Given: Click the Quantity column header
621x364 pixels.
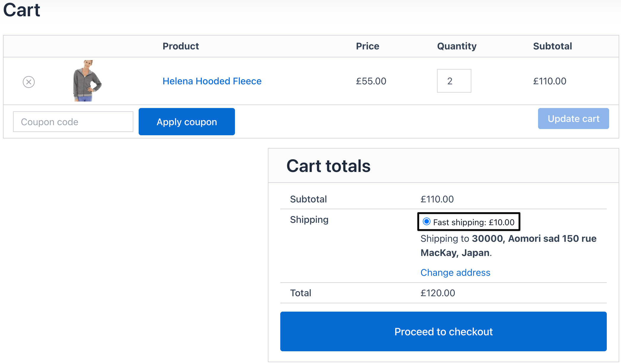Looking at the screenshot, I should tap(457, 46).
